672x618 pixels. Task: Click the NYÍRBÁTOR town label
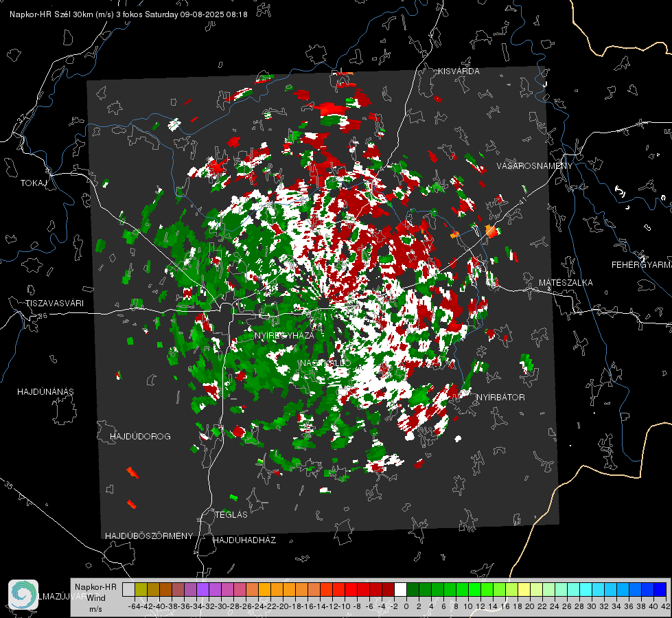[x=500, y=398]
